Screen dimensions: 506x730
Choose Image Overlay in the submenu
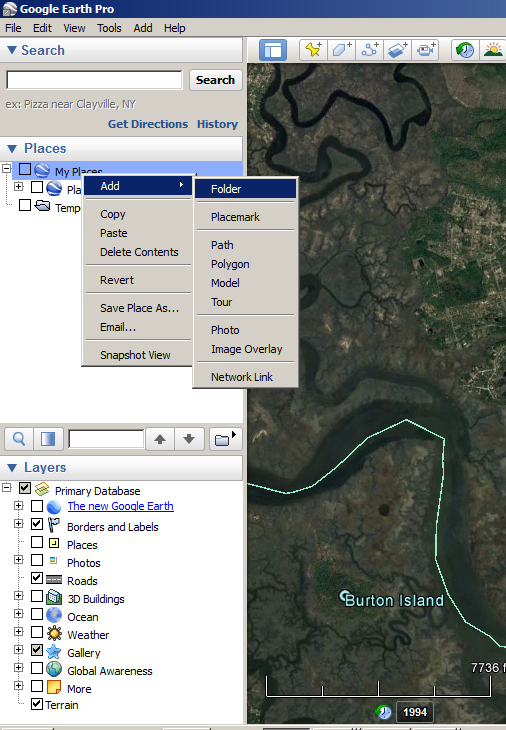coord(245,349)
